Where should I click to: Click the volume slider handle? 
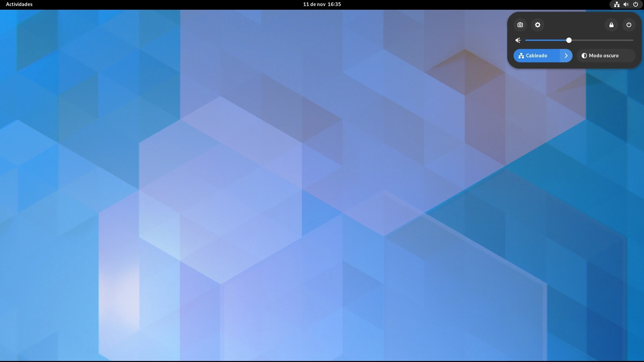click(x=569, y=40)
